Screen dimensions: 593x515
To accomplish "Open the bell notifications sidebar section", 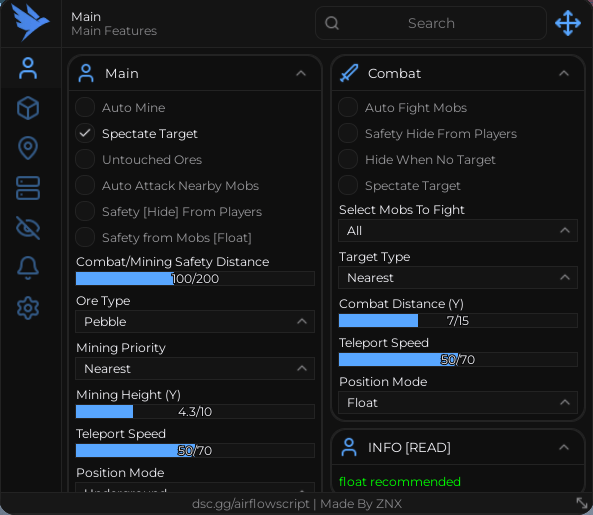I will coord(28,268).
